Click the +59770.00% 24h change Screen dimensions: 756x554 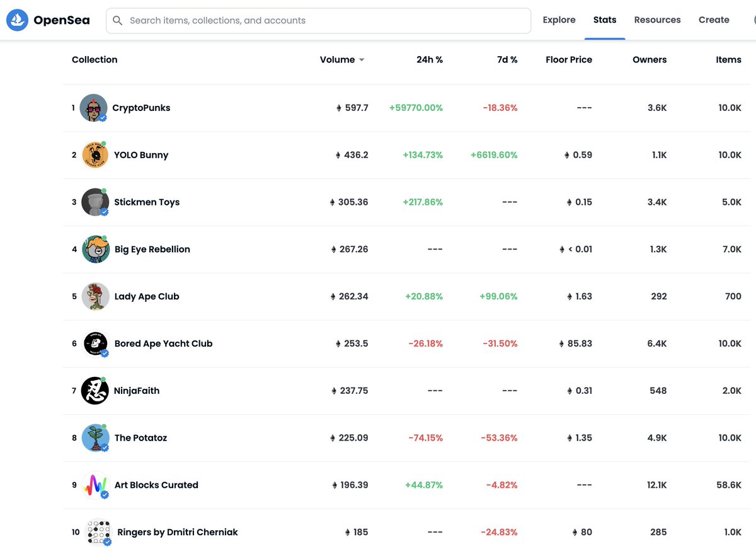point(416,108)
